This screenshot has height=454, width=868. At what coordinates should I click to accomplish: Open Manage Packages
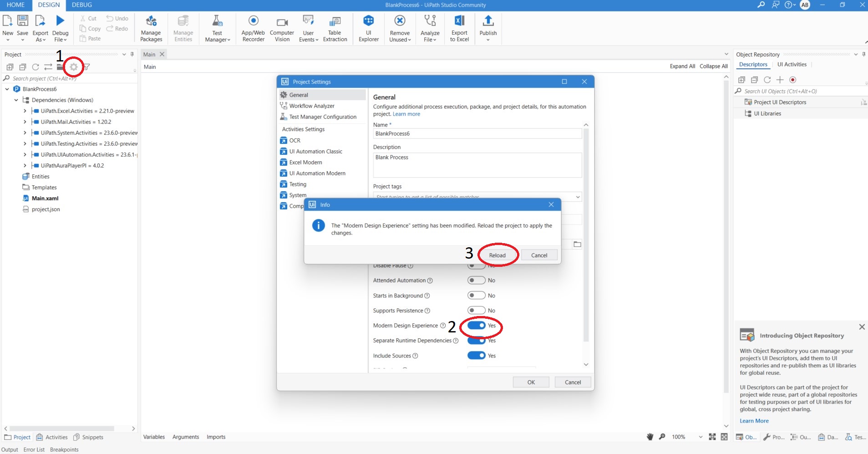pyautogui.click(x=151, y=28)
